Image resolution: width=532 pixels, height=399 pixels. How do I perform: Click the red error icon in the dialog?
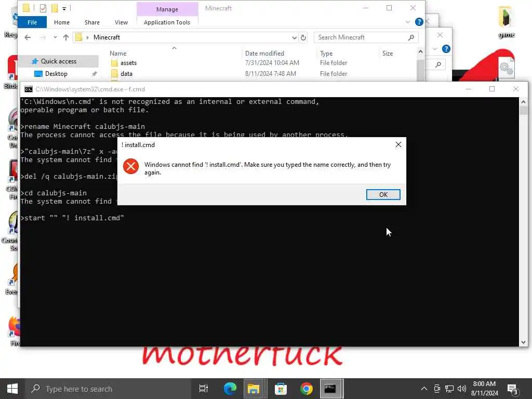(x=130, y=166)
